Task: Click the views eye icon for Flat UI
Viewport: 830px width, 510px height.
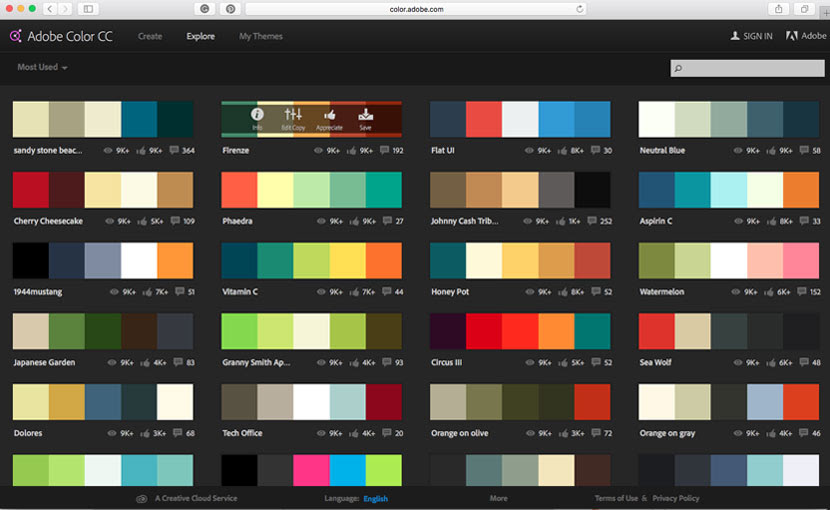Action: coord(529,150)
